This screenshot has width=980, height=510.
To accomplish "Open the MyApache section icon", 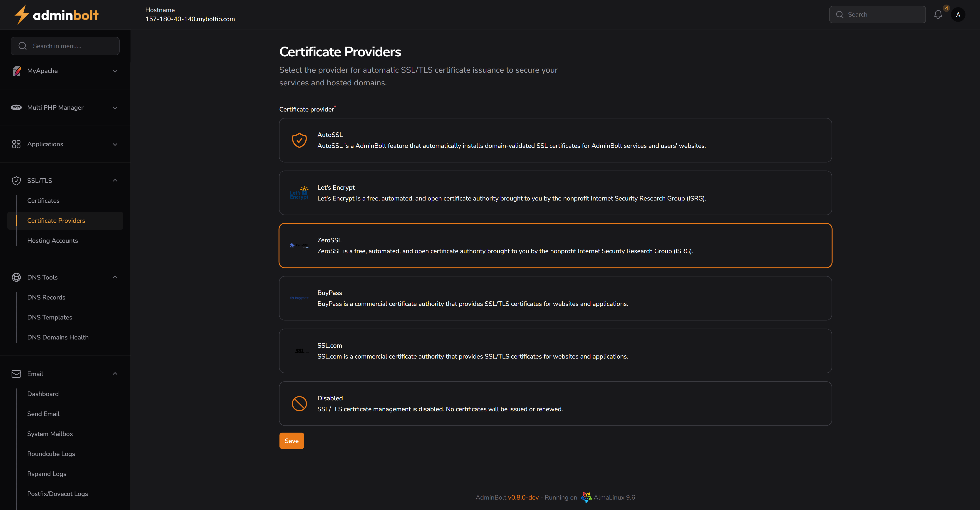I will pos(17,71).
